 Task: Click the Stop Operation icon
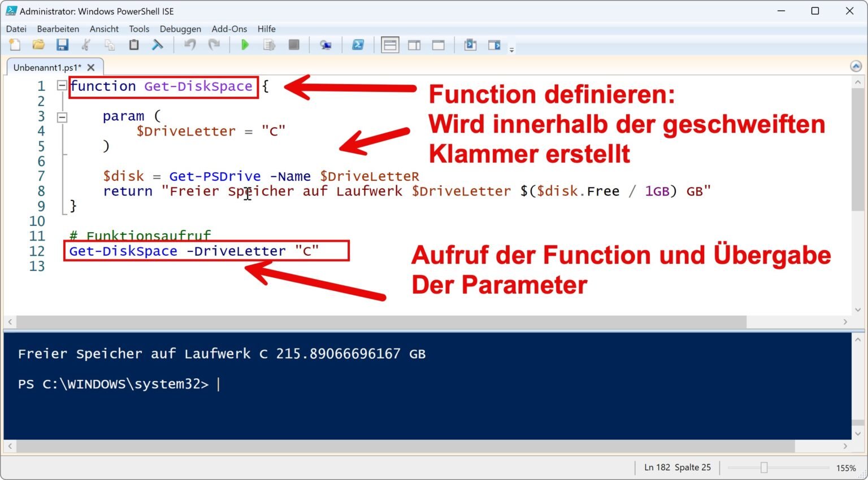(x=294, y=45)
